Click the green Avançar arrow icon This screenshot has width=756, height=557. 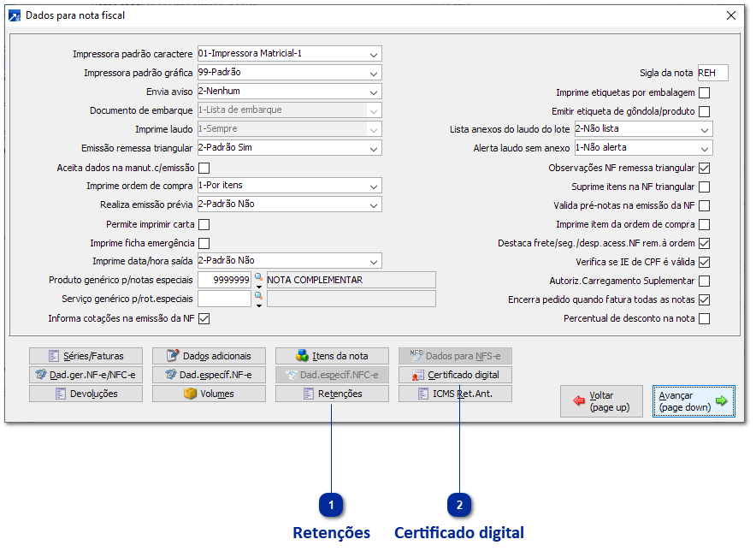(721, 400)
